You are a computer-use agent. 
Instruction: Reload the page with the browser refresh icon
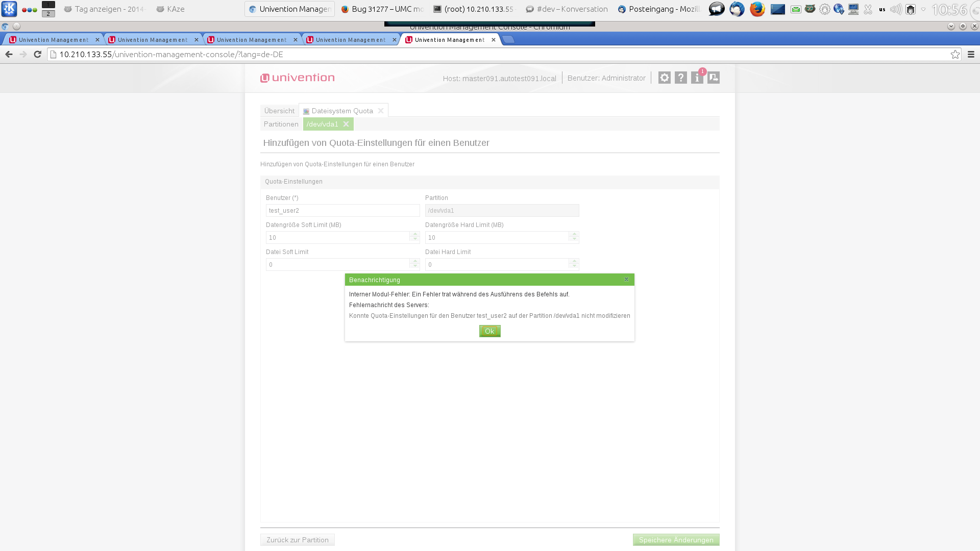[37, 54]
